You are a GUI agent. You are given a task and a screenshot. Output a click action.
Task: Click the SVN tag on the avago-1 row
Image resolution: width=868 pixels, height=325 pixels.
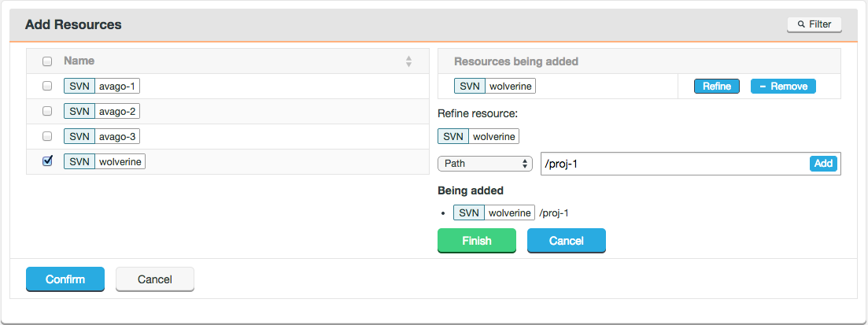tap(79, 87)
